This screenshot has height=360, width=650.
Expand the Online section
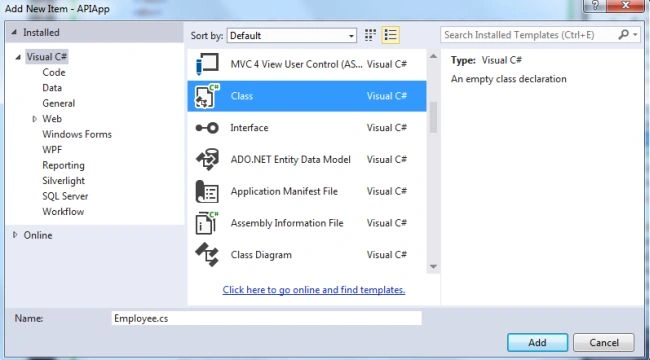15,235
